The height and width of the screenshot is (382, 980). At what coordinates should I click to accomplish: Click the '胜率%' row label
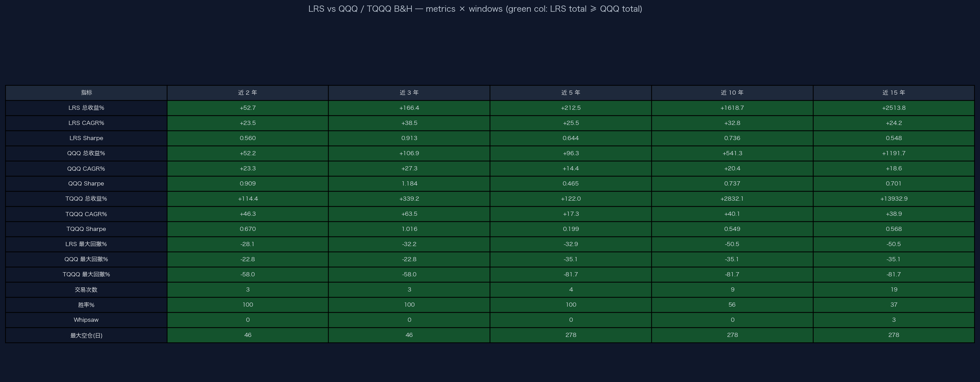pyautogui.click(x=86, y=305)
